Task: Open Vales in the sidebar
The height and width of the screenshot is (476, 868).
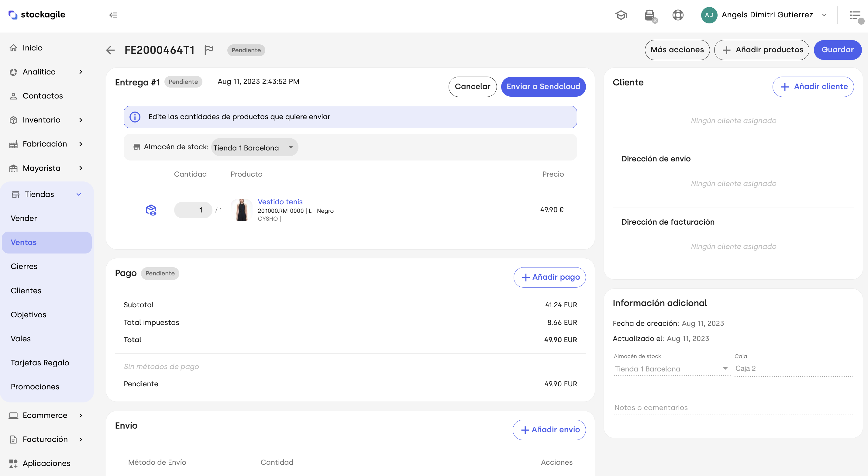Action: tap(21, 339)
